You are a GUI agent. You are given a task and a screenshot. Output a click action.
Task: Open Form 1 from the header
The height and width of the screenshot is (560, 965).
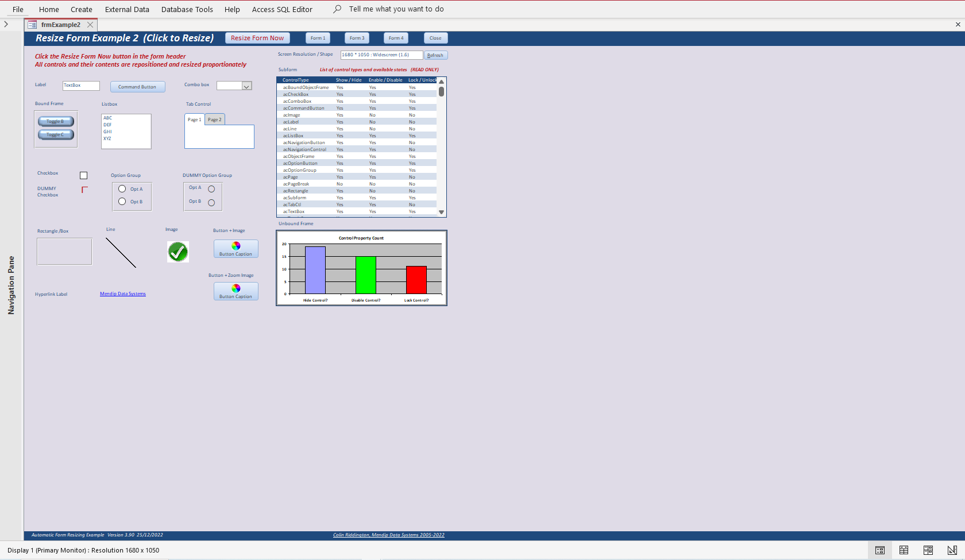[318, 38]
